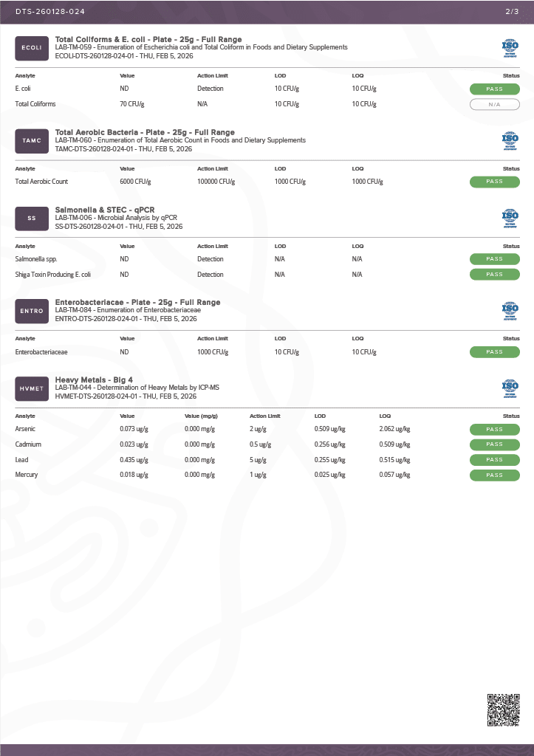
Task: Click the PASS badge for E. coli
Action: [495, 89]
